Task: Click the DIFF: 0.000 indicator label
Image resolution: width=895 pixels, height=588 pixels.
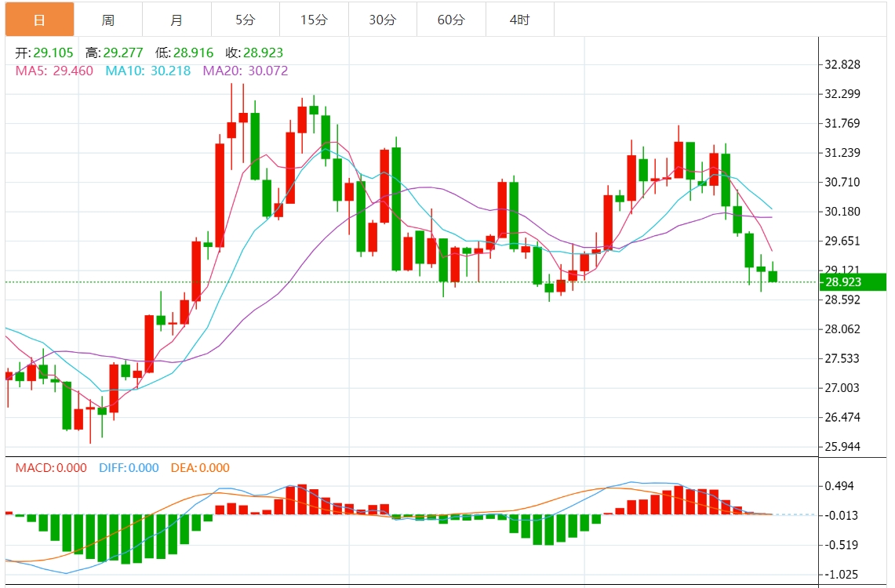Action: point(129,468)
